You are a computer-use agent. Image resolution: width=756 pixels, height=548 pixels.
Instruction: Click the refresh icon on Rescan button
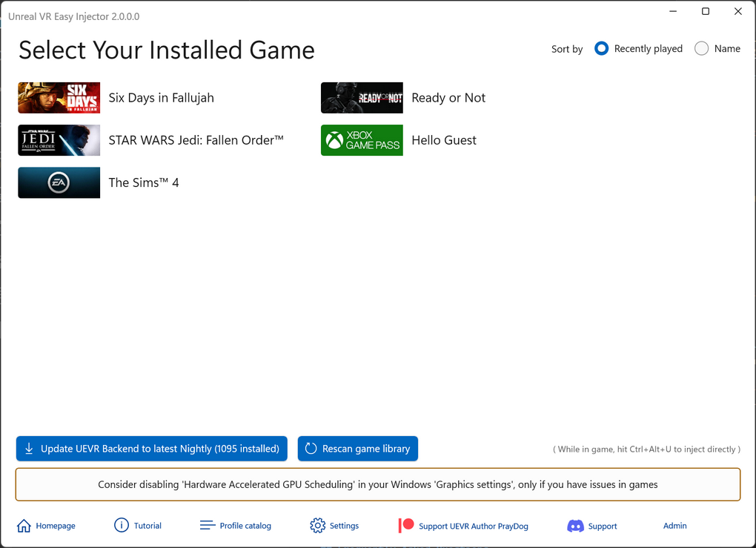[311, 449]
